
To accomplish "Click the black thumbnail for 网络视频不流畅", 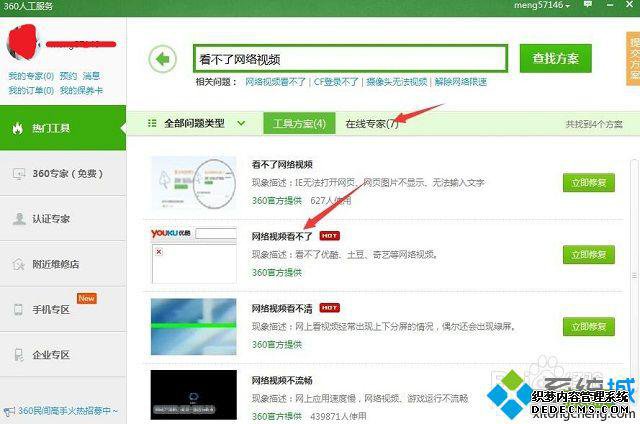I will pyautogui.click(x=193, y=395).
